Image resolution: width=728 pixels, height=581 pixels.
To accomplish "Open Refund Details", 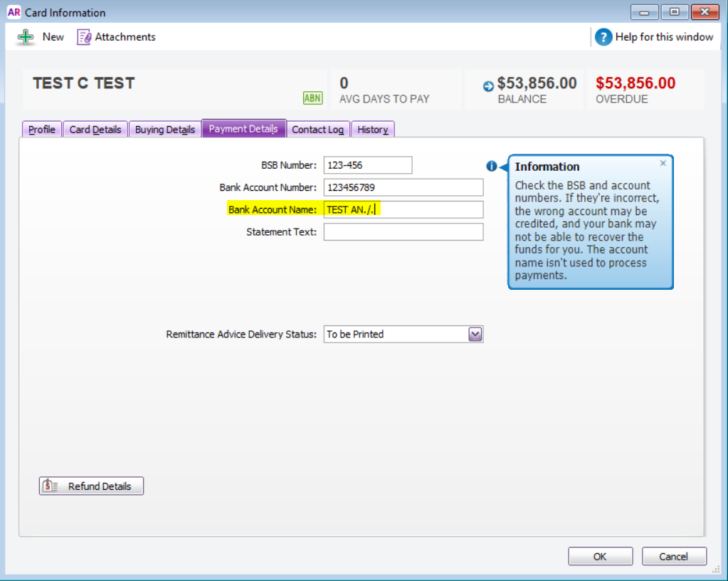I will 92,486.
